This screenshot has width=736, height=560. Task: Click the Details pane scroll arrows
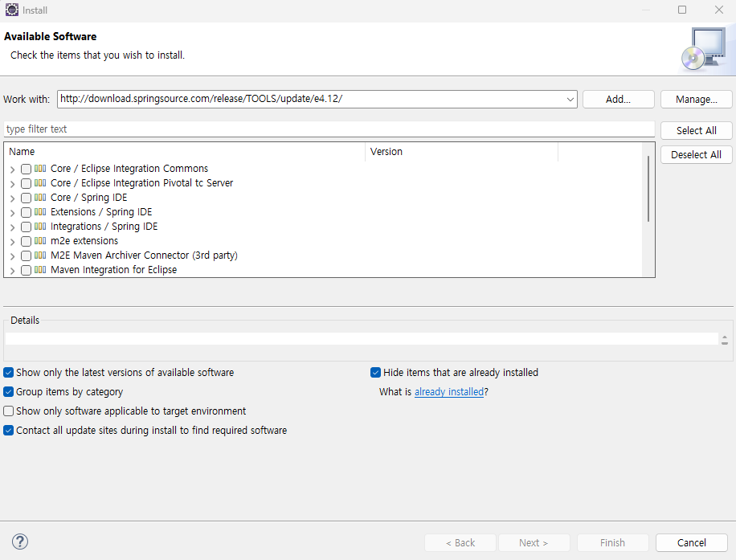725,340
